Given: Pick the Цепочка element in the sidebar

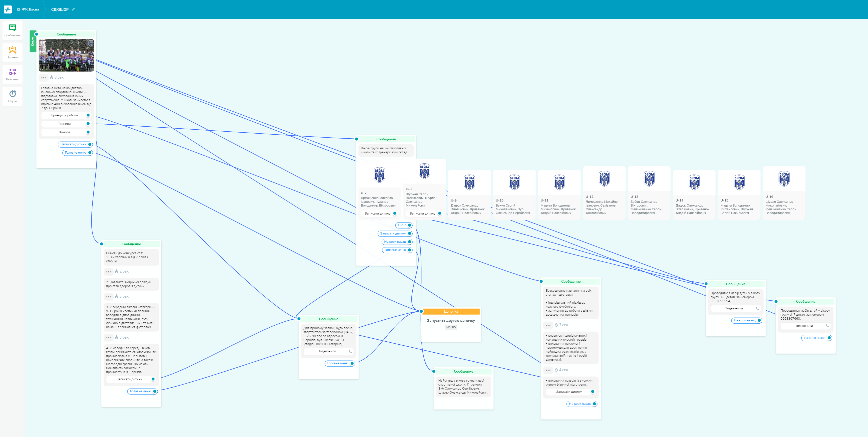Looking at the screenshot, I should click(x=12, y=52).
